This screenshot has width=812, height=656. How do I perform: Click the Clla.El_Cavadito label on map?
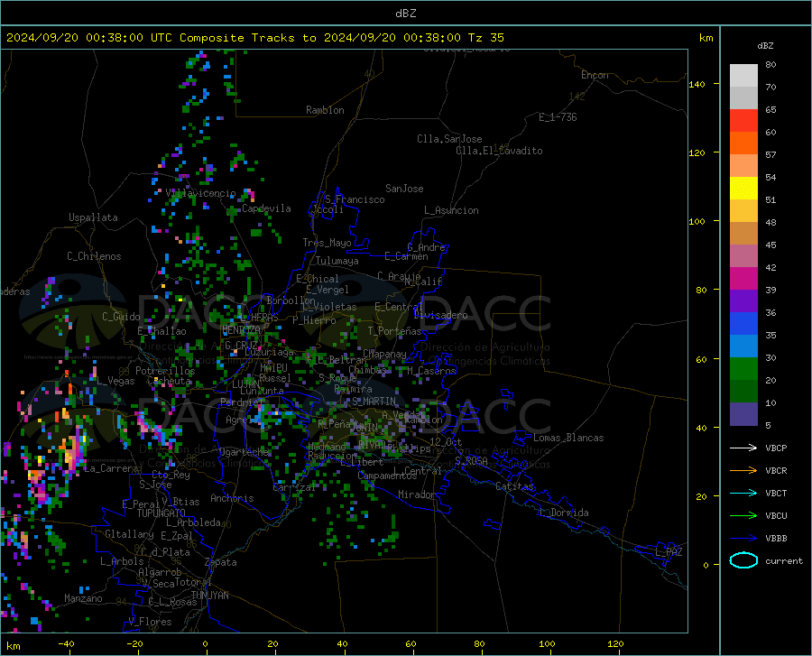(x=499, y=151)
